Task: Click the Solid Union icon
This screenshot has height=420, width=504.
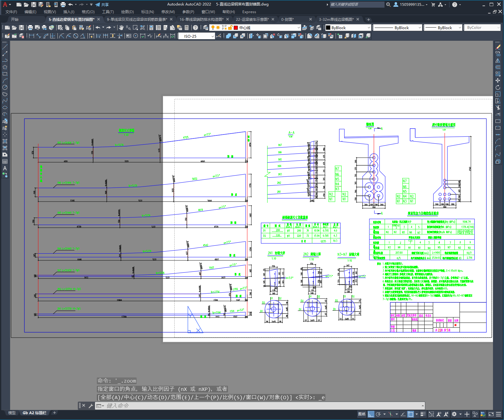Action: pos(228,36)
